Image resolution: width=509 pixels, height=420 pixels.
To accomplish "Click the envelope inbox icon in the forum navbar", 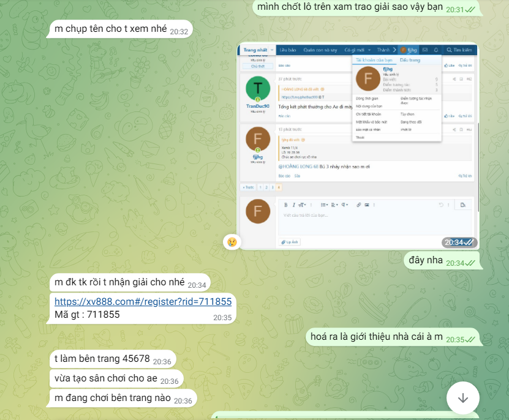I will (x=425, y=50).
